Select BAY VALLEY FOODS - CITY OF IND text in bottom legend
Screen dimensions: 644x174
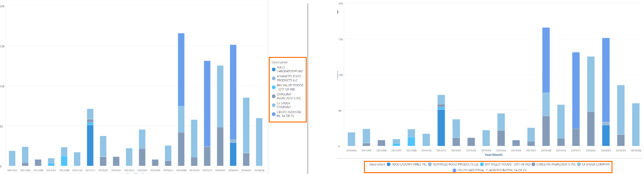click(x=507, y=165)
